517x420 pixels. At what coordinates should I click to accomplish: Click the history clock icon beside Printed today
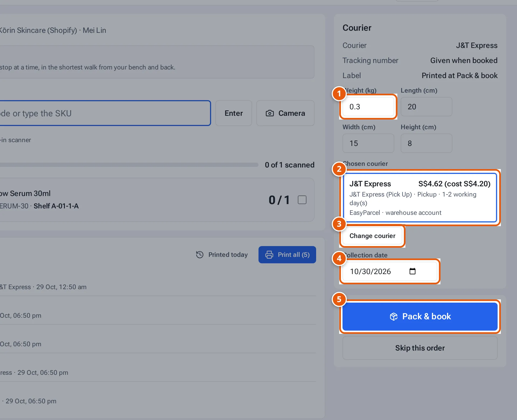coord(200,255)
